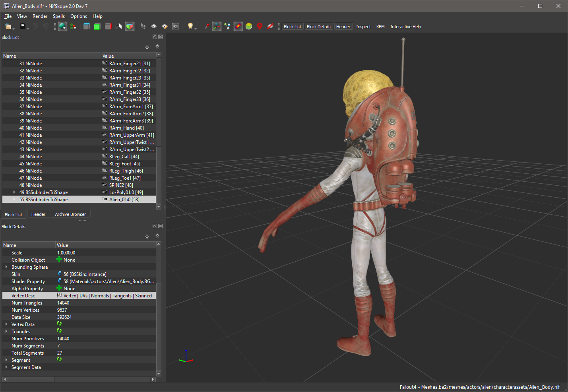Open the Help menu

click(x=97, y=16)
